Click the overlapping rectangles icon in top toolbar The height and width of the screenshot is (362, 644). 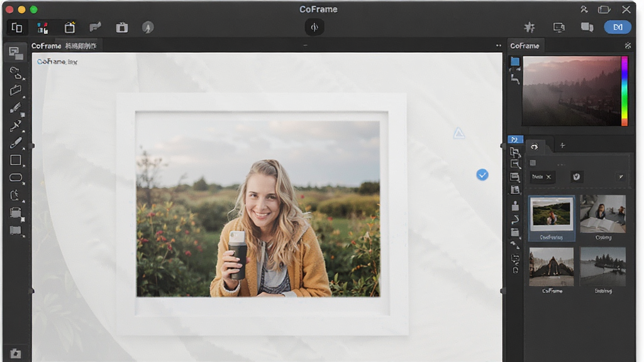click(x=17, y=28)
